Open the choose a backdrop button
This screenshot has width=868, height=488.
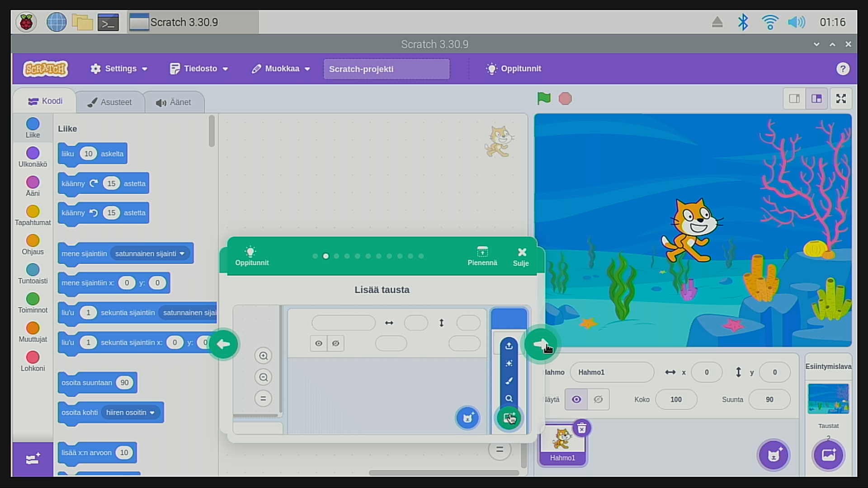point(828,455)
